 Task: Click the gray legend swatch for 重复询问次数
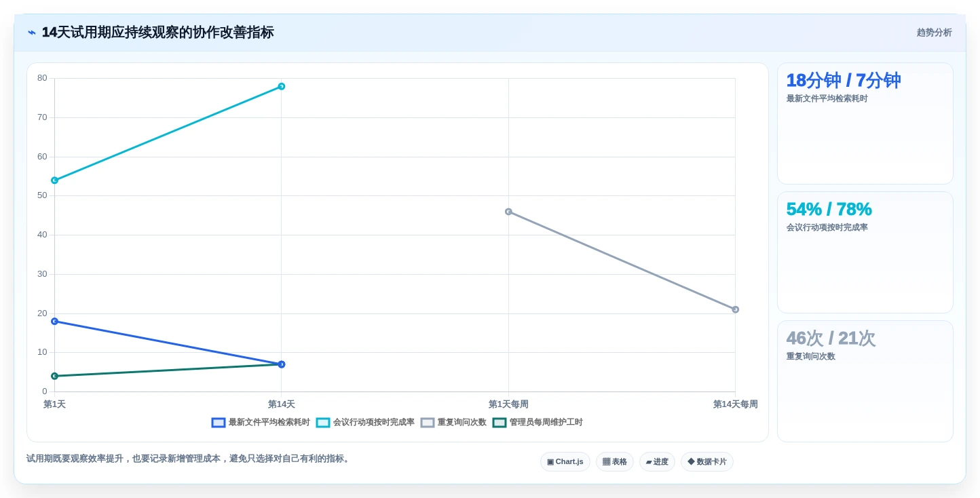(x=428, y=422)
